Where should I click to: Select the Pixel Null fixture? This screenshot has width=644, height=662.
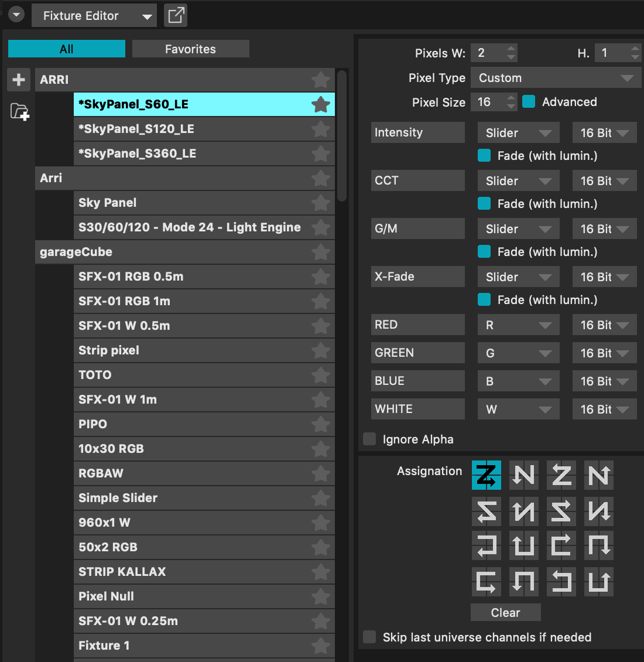pyautogui.click(x=204, y=596)
